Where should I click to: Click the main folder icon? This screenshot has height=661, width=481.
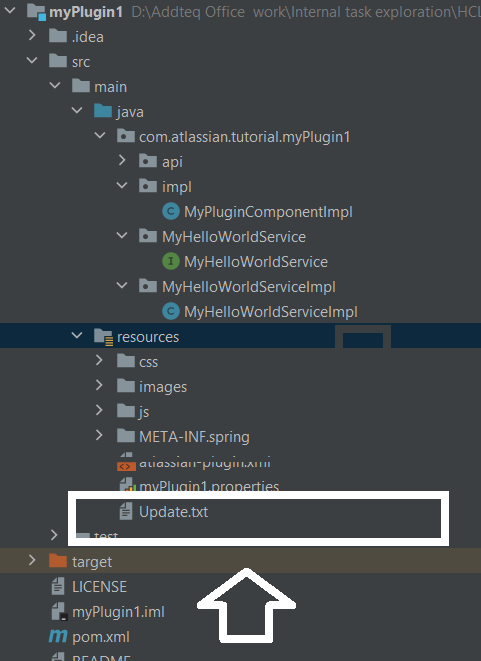tap(81, 86)
